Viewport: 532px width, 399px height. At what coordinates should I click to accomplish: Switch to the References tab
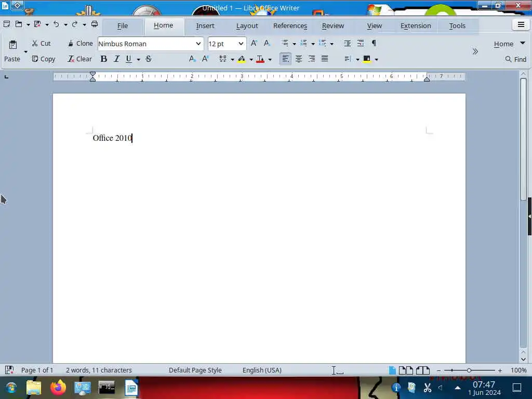(290, 26)
